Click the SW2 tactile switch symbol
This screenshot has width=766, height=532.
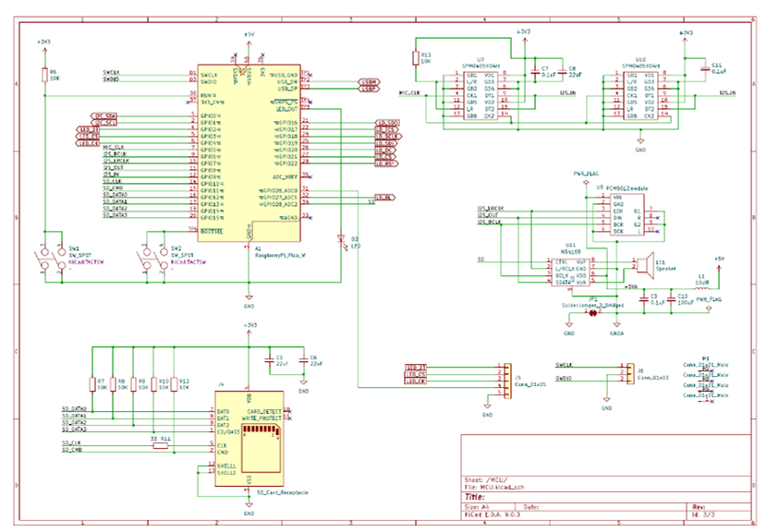[148, 260]
